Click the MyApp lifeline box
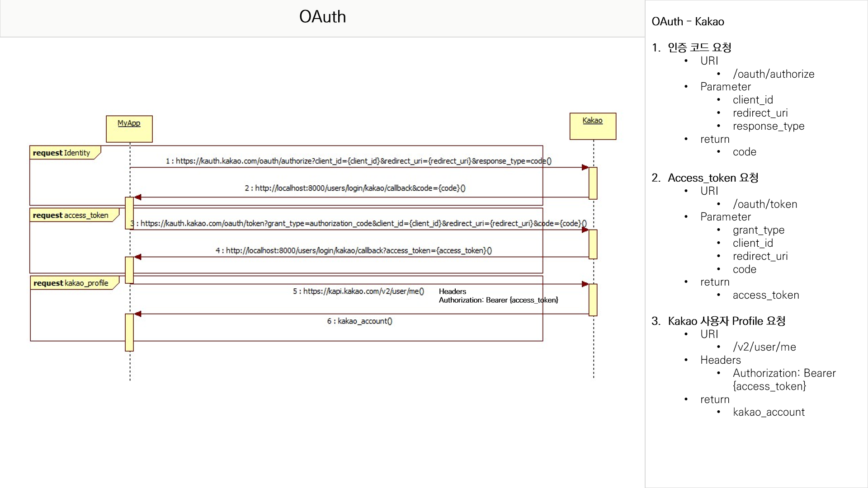This screenshot has height=488, width=868. pos(129,129)
